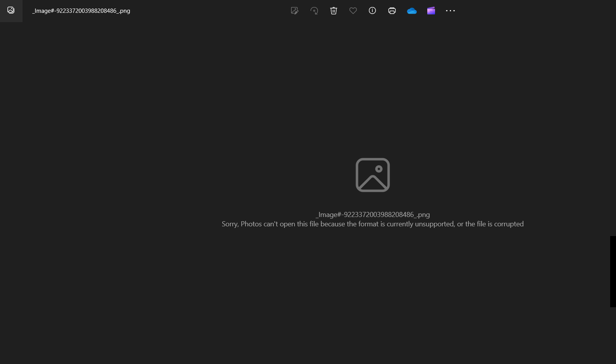Screen dimensions: 616x364
Task: Open the See more three-dots menu
Action: click(x=450, y=11)
